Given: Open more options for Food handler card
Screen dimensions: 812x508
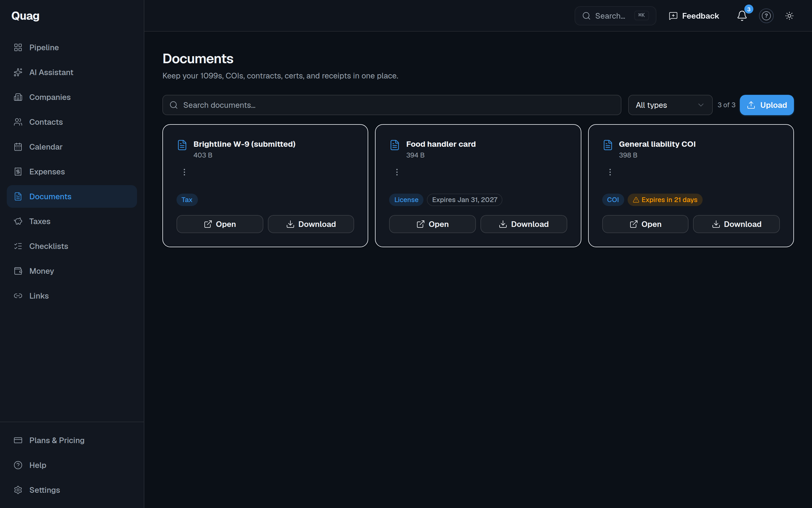Looking at the screenshot, I should click(397, 172).
